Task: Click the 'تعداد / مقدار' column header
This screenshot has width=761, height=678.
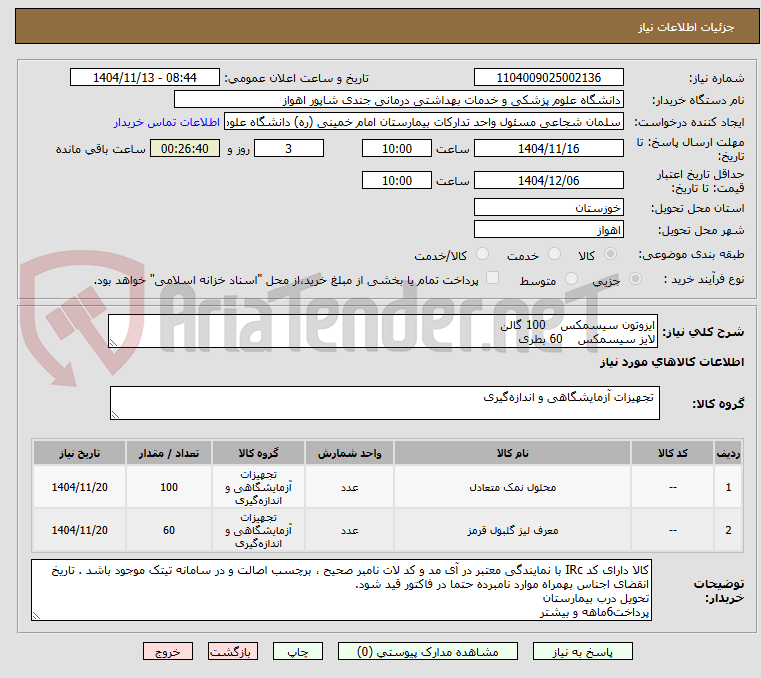Action: pyautogui.click(x=169, y=453)
